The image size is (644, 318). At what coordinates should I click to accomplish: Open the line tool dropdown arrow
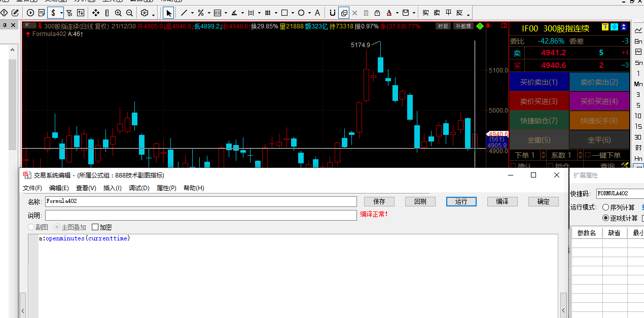(192, 13)
